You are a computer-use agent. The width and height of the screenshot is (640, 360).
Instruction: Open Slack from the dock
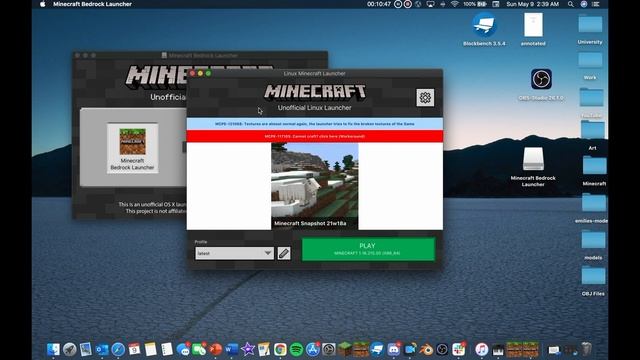pos(459,350)
